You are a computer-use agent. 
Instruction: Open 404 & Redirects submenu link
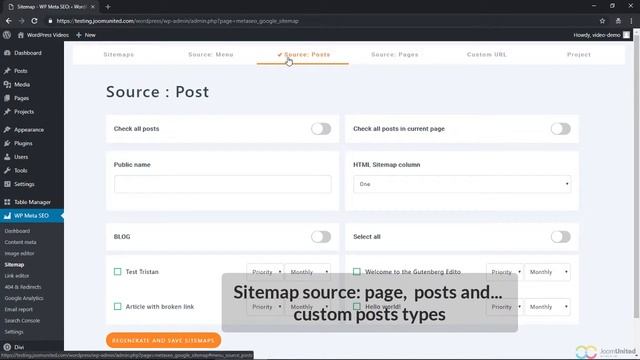tap(23, 287)
